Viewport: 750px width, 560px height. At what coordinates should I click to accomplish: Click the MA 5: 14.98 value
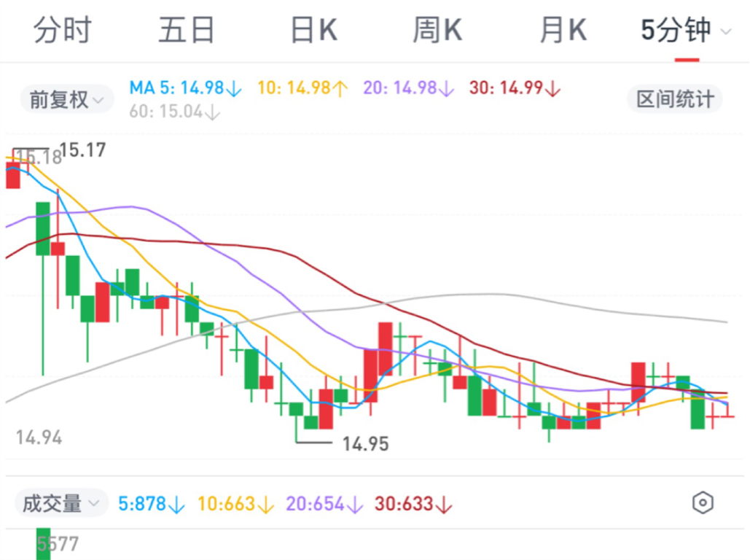coord(186,88)
